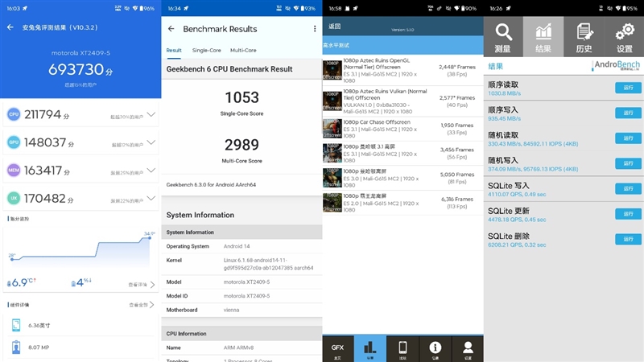Tap the 1,950 Frames Car Chase result

click(456, 125)
